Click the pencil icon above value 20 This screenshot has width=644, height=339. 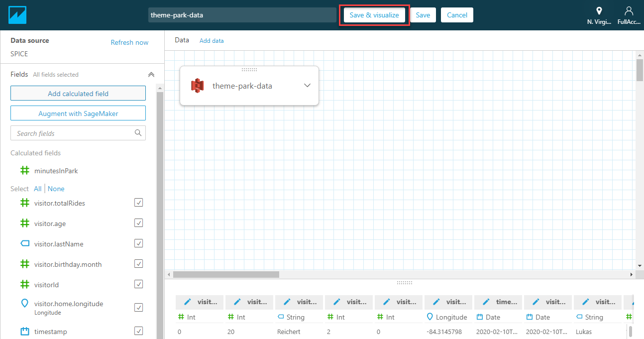[237, 302]
